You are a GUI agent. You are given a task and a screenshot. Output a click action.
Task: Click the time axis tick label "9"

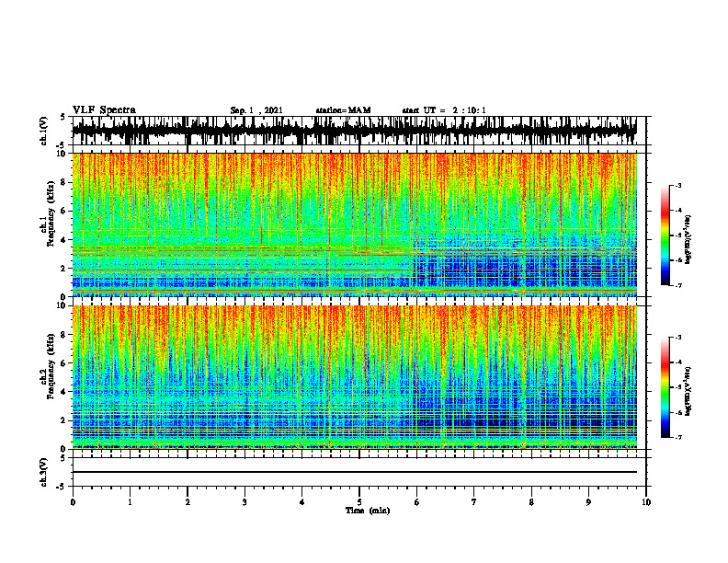(588, 502)
